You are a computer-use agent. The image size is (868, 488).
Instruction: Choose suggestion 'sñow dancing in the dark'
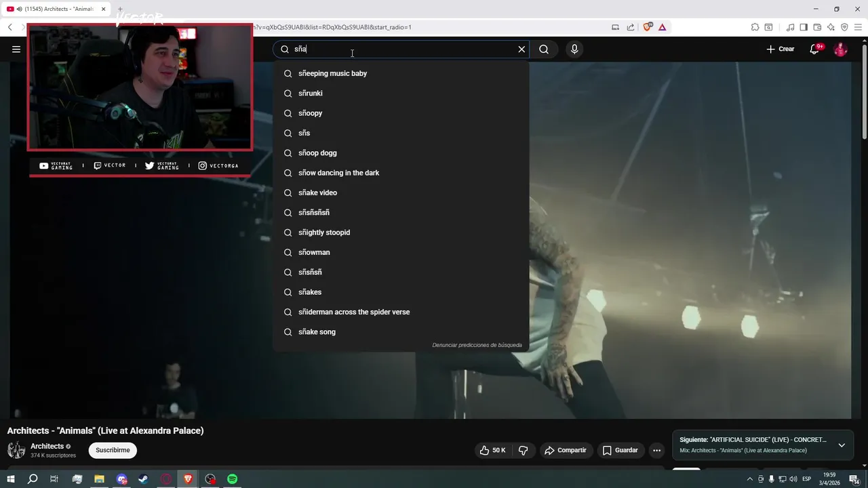[401, 173]
